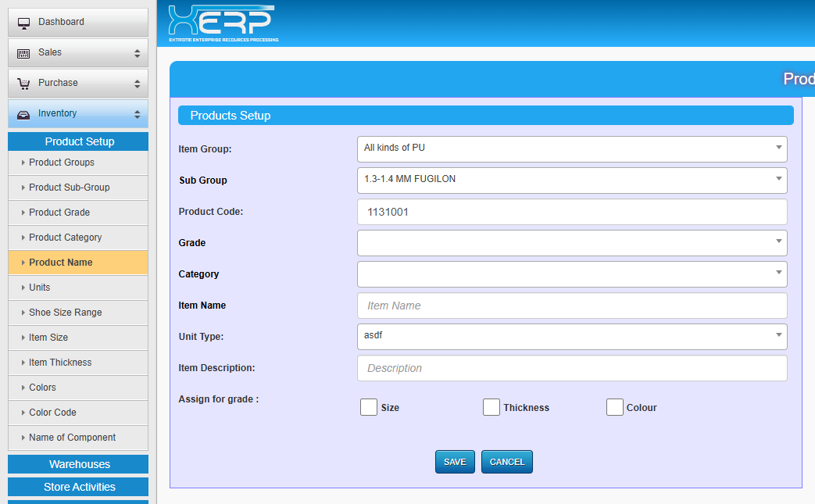Tick the Colour checkbox
The width and height of the screenshot is (815, 504).
614,407
